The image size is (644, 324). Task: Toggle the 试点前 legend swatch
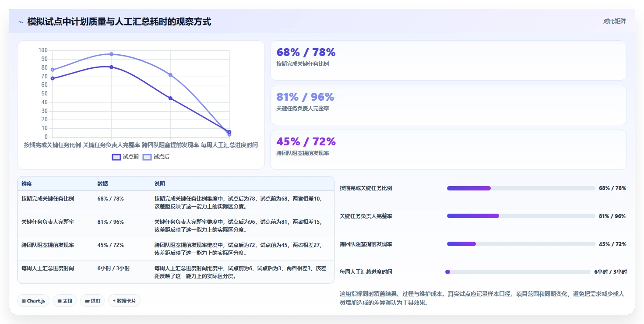coord(116,157)
